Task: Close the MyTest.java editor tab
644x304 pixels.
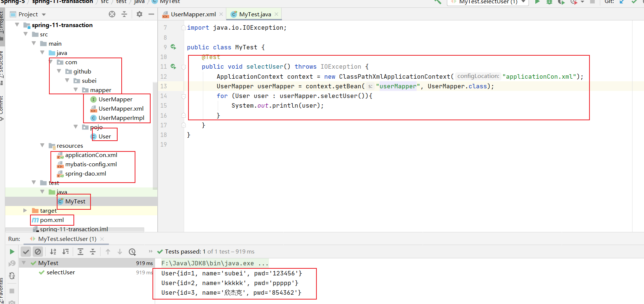Action: point(276,14)
